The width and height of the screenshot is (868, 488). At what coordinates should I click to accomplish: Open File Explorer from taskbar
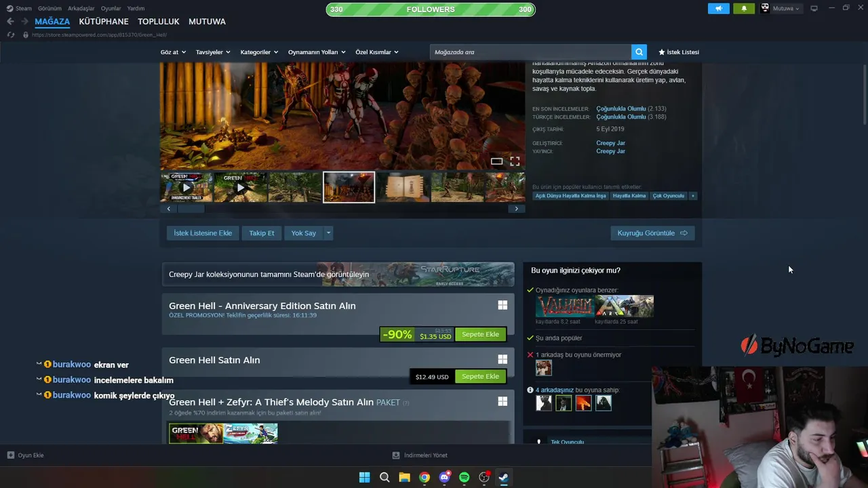click(404, 477)
